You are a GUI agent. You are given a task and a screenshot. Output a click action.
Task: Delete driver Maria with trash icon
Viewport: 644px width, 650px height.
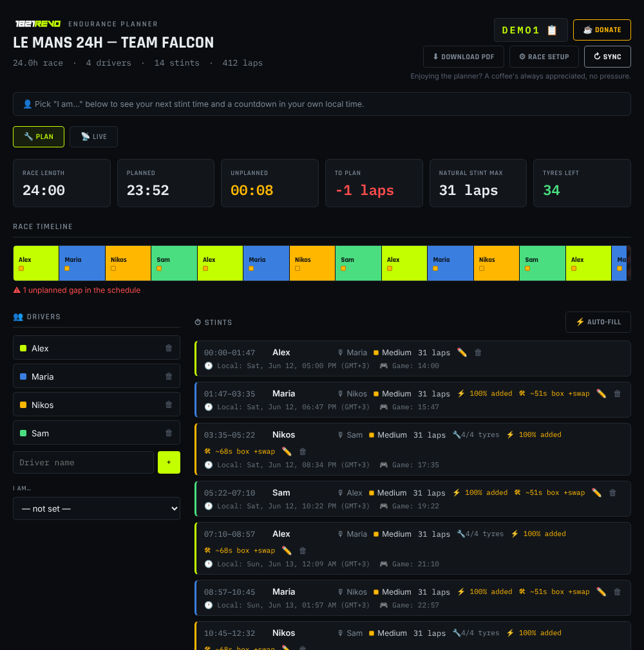click(x=169, y=376)
